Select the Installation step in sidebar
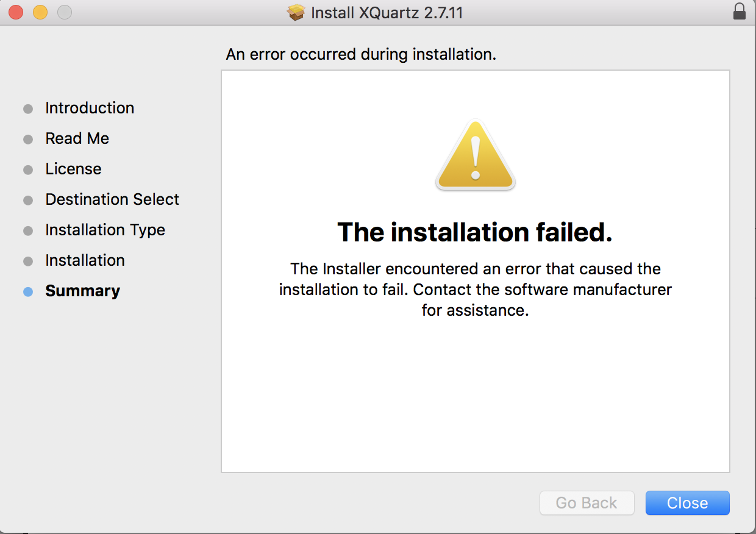The height and width of the screenshot is (534, 756). click(85, 260)
